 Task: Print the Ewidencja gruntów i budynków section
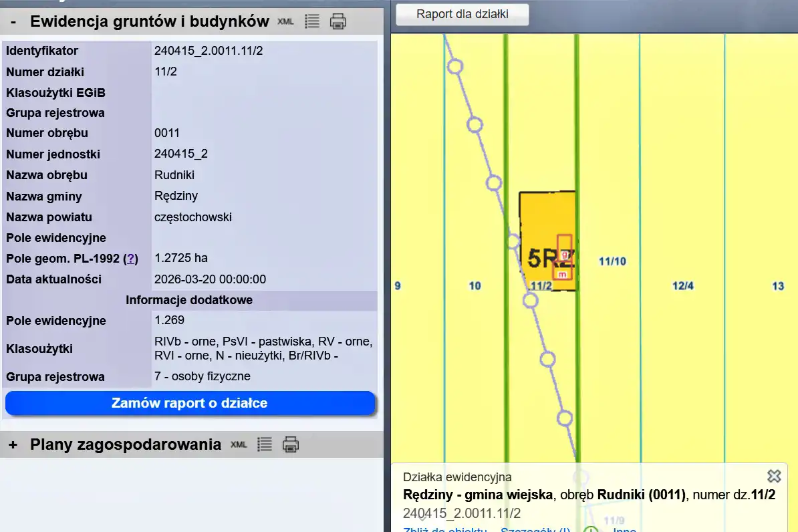338,21
